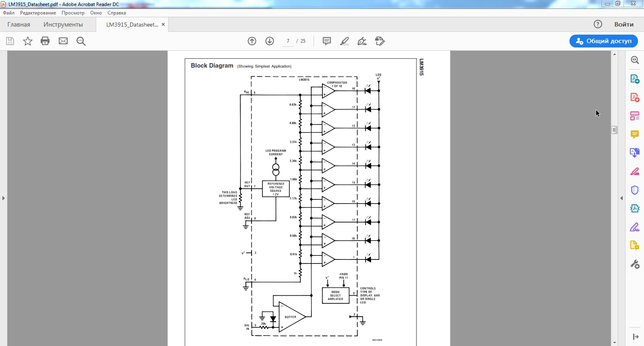644x346 pixels.
Task: Open the Окно menu
Action: (x=96, y=13)
